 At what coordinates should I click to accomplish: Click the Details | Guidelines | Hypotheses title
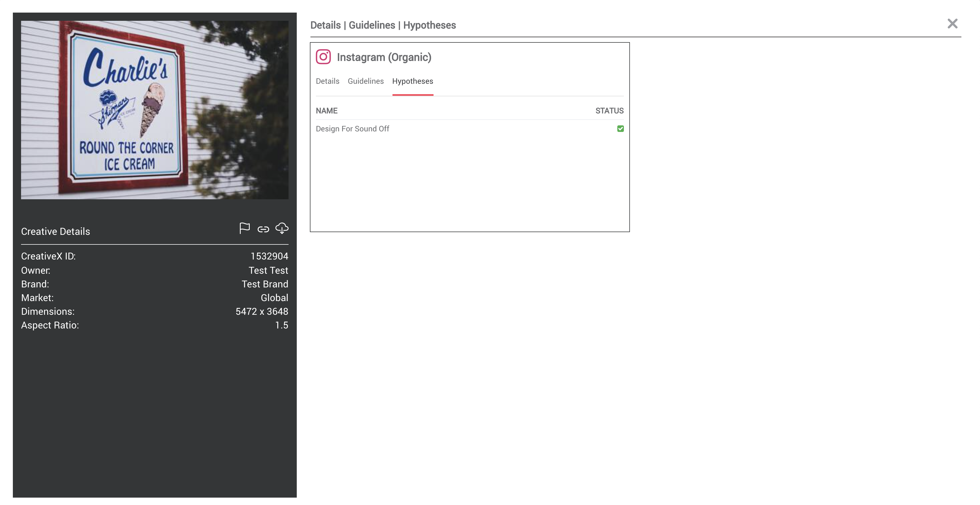(x=383, y=25)
